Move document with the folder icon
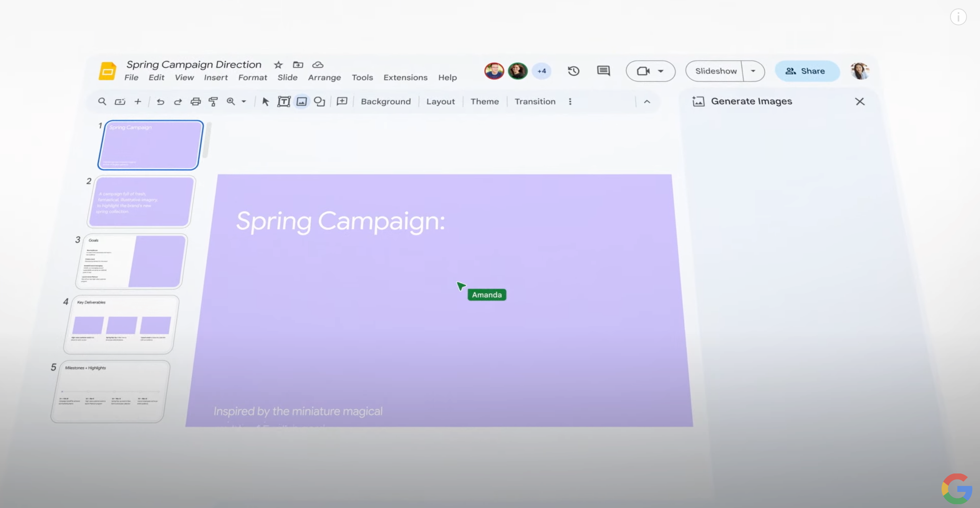 pyautogui.click(x=298, y=65)
